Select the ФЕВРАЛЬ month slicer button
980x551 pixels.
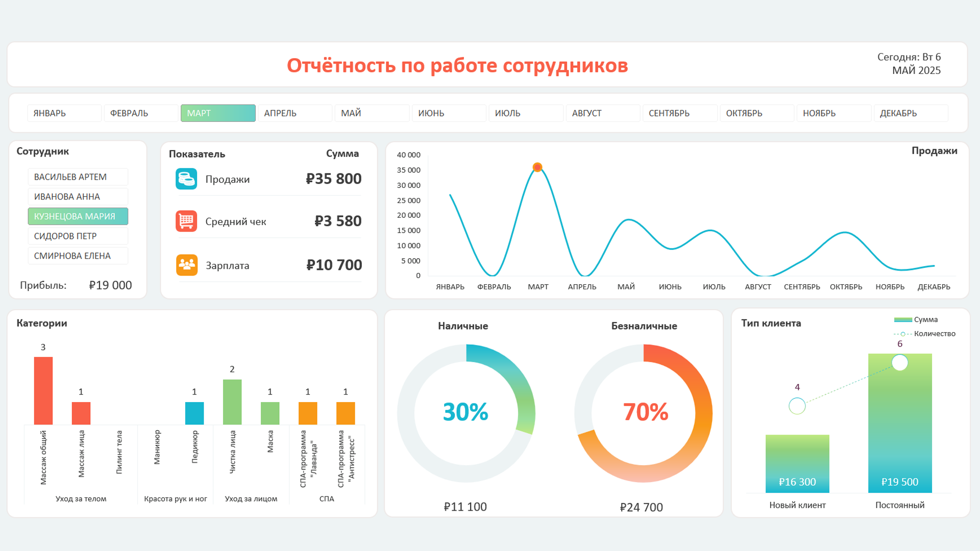141,113
